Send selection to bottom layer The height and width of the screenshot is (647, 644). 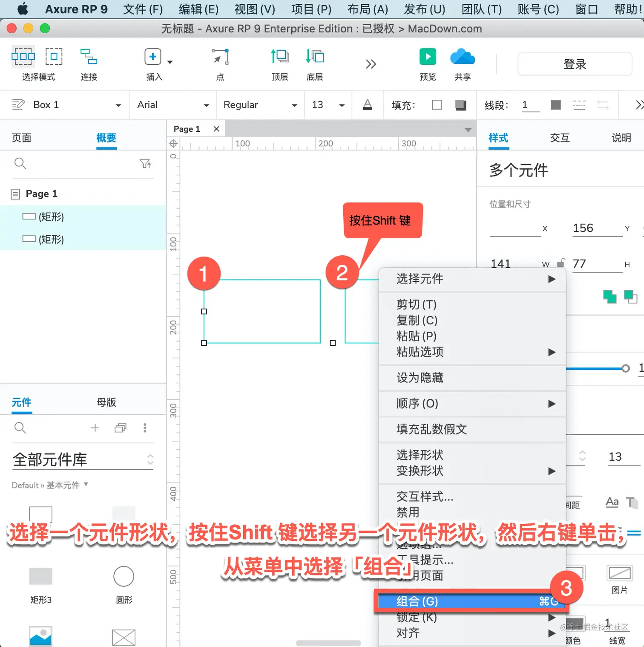(315, 56)
